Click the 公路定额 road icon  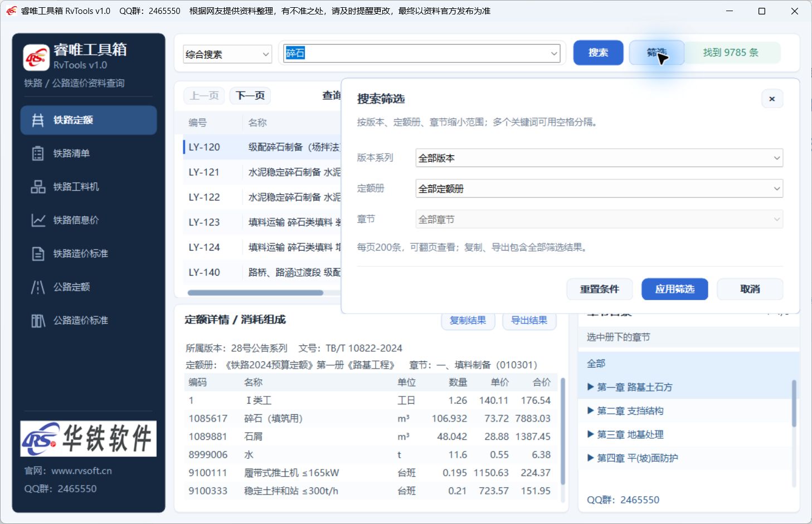click(38, 287)
